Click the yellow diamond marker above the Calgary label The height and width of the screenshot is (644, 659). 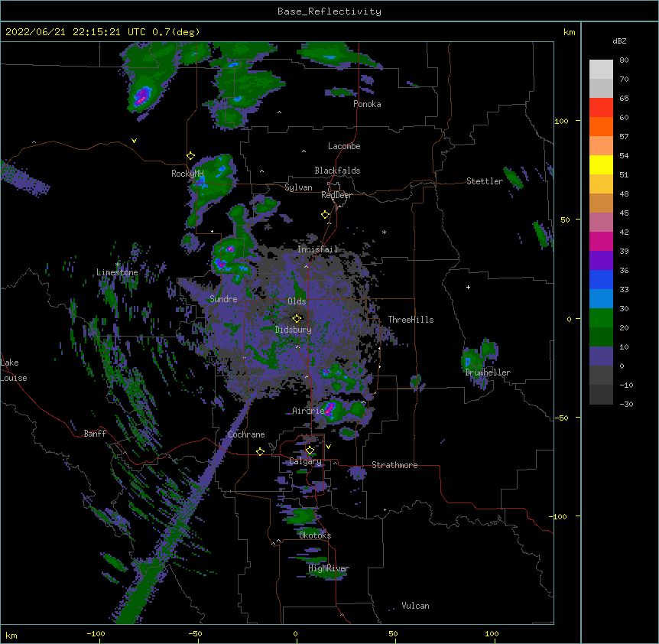[x=310, y=450]
